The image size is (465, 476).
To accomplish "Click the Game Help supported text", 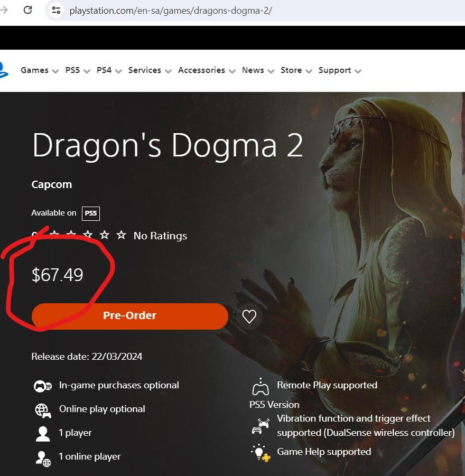I will coord(324,452).
